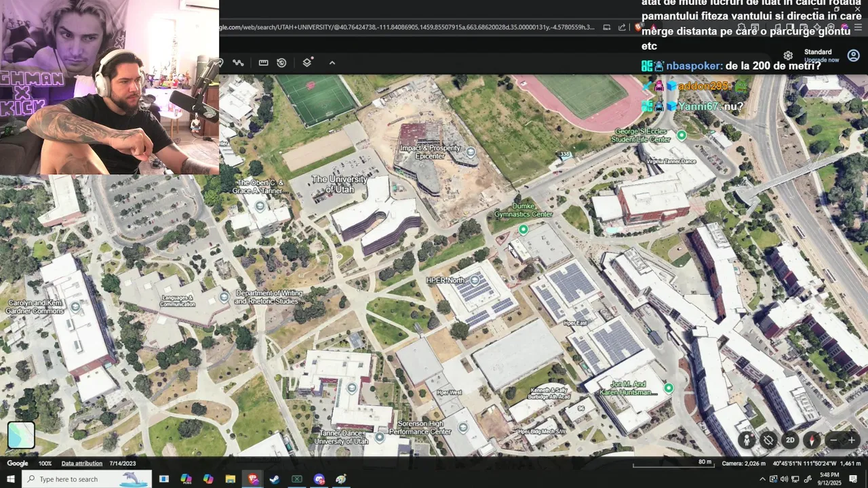Click the Hper East building label
This screenshot has width=868, height=488.
tap(575, 323)
